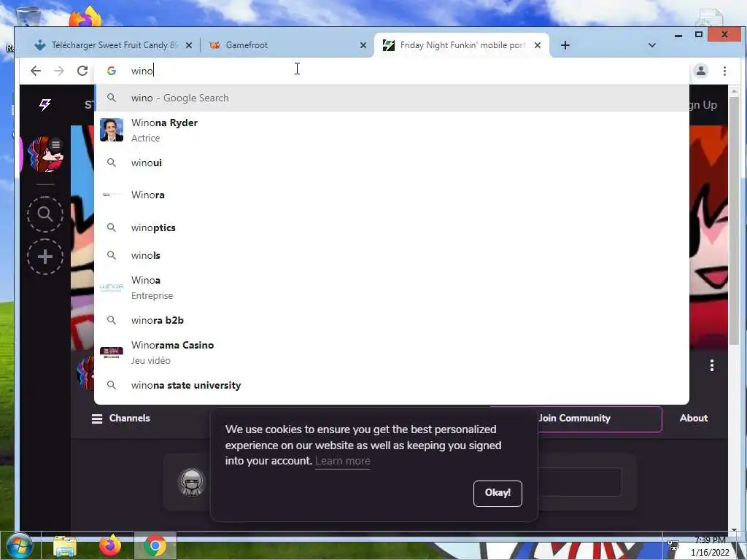Choose the Winona Ryder suggestion
This screenshot has height=560, width=747.
point(392,130)
